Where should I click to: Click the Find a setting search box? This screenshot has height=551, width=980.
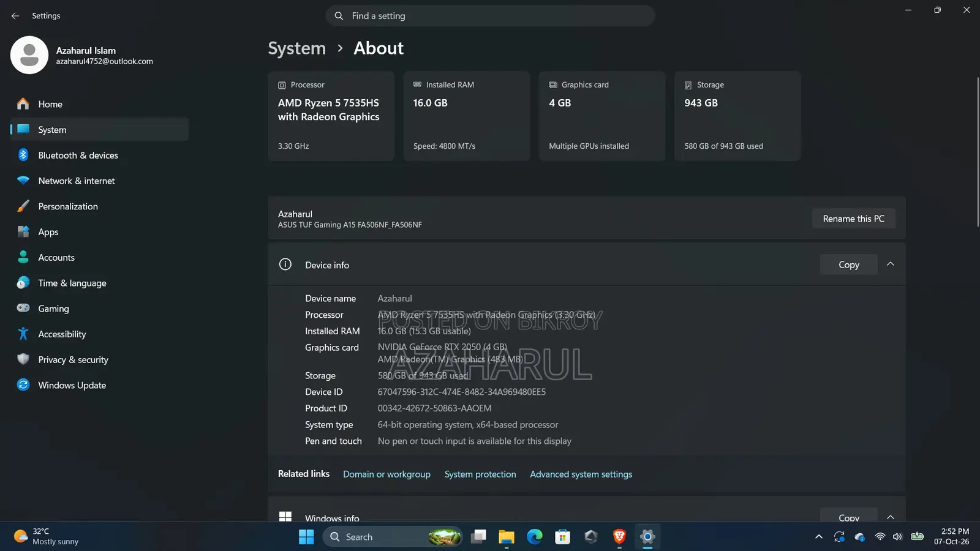pos(490,16)
